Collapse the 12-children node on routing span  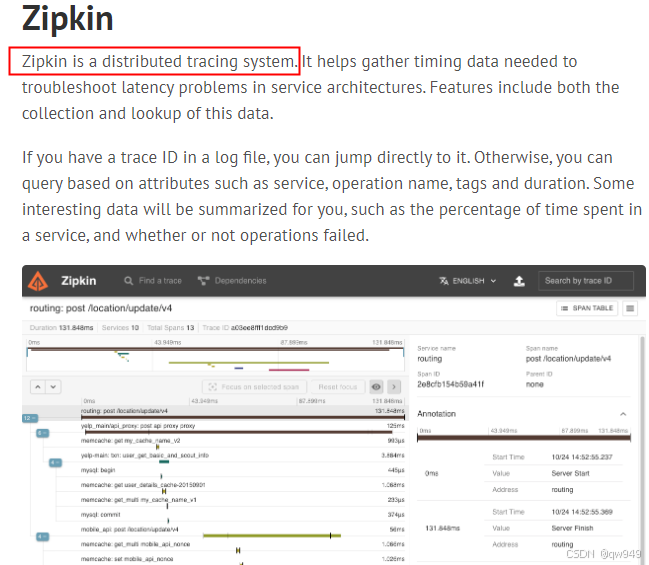tap(29, 418)
